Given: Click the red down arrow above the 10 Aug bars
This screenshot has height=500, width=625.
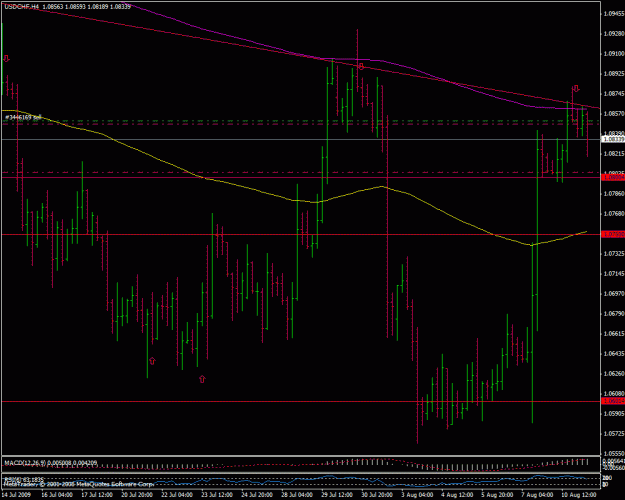Looking at the screenshot, I should [576, 89].
